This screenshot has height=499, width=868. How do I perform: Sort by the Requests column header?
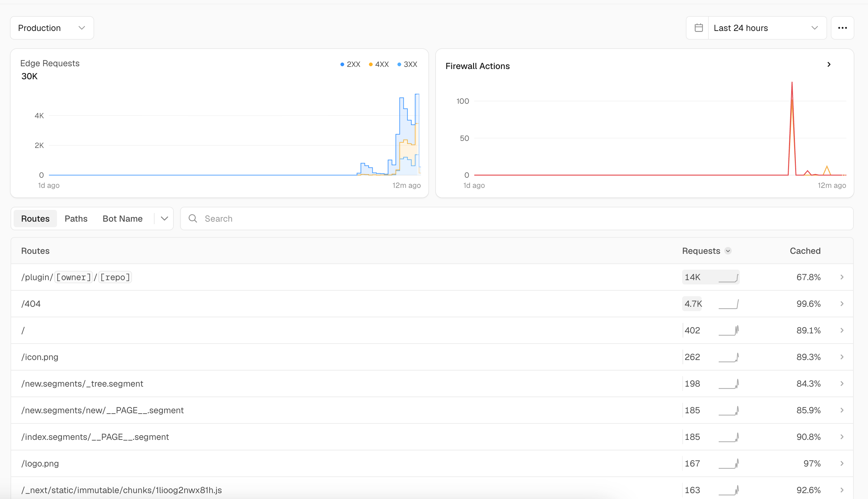(701, 251)
